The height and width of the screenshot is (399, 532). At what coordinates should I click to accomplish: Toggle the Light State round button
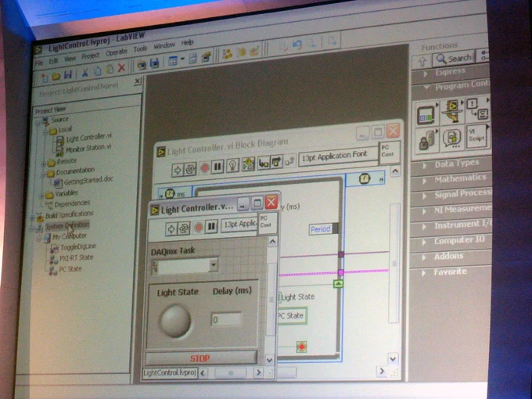click(x=175, y=322)
